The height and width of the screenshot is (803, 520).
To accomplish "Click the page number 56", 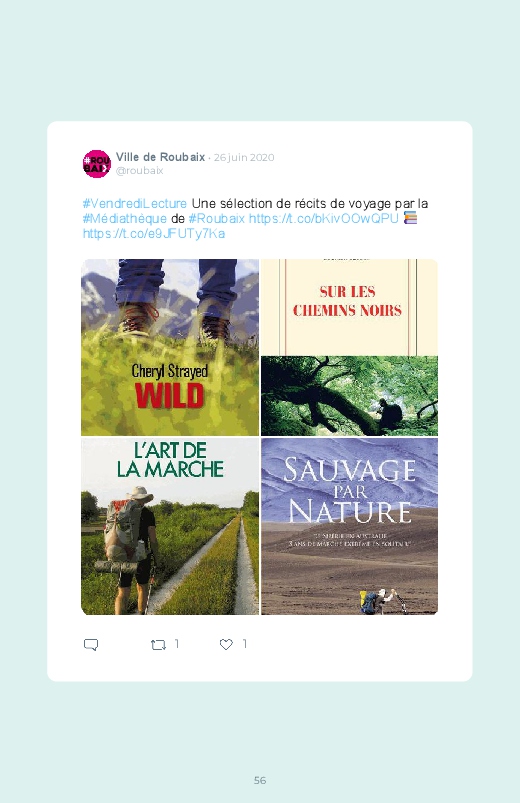I will coord(260,780).
